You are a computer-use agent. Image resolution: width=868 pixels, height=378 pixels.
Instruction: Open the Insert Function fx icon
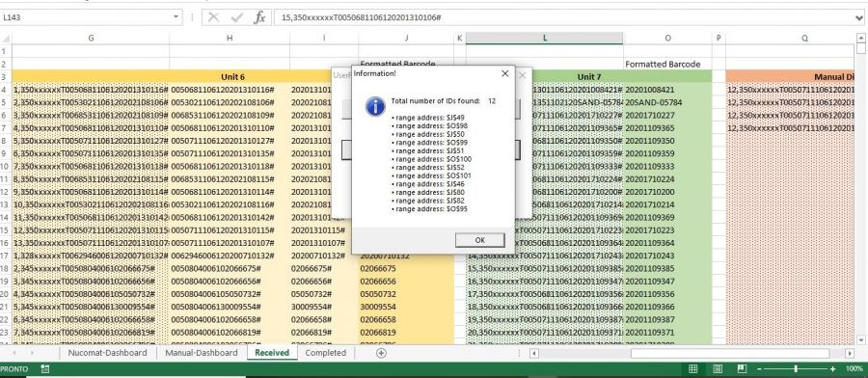(x=259, y=17)
